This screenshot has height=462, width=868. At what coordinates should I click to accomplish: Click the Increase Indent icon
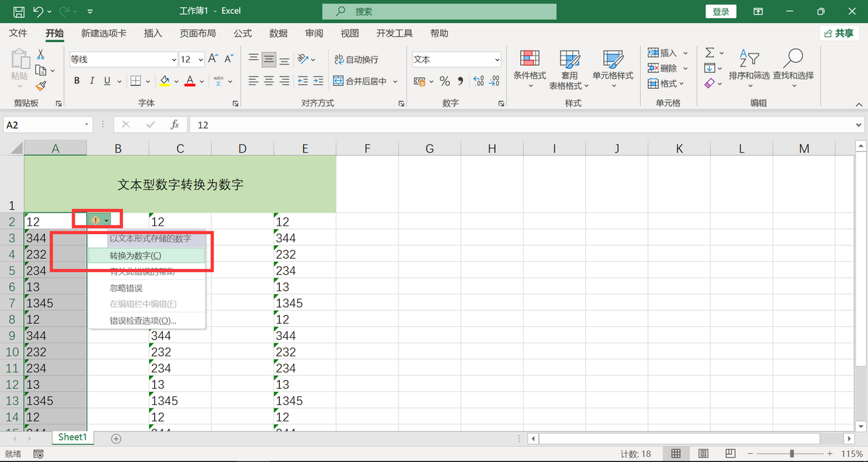point(319,81)
